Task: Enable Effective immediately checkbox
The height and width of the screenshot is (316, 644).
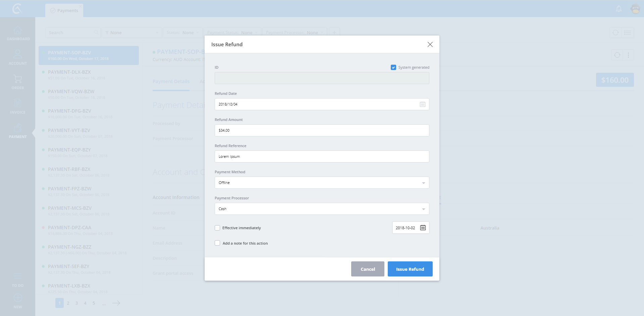Action: [x=217, y=228]
